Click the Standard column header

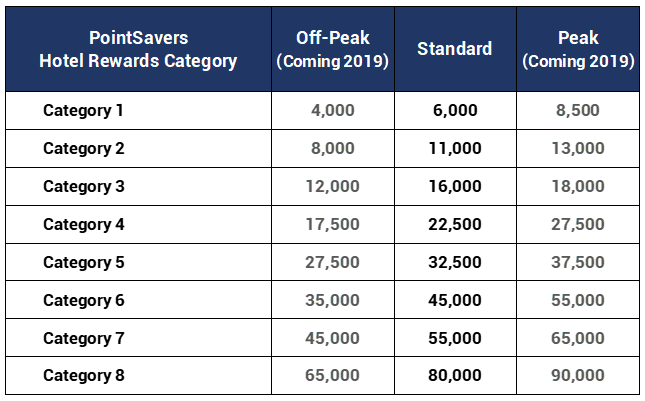pos(455,49)
